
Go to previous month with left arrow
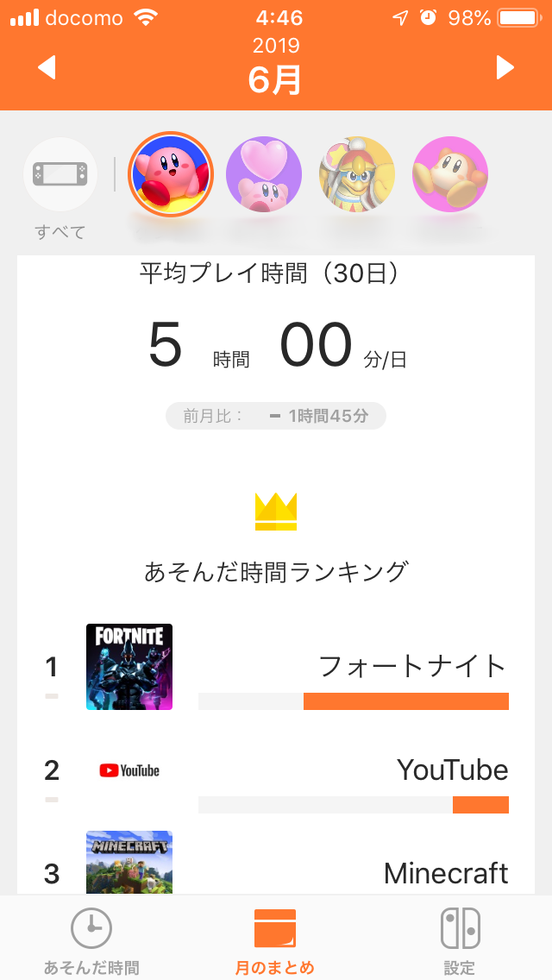[47, 67]
